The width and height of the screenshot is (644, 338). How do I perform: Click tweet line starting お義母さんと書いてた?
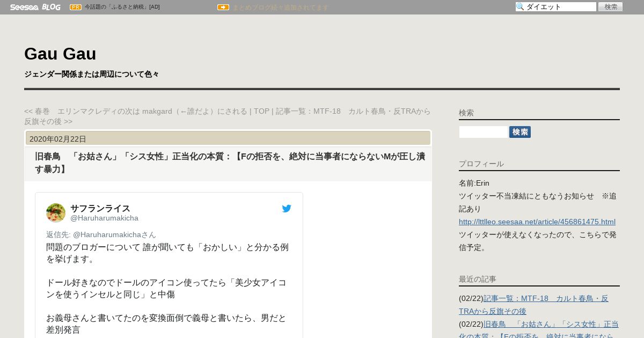click(166, 324)
